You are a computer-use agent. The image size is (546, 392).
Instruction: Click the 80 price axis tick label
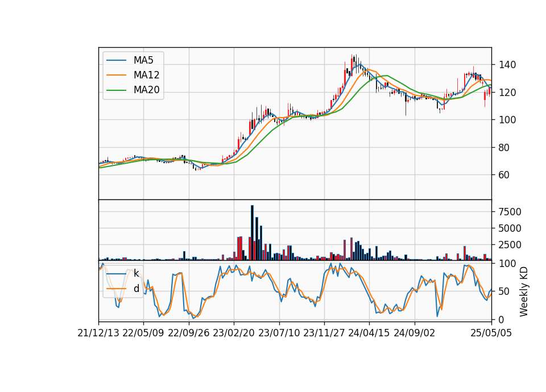tap(504, 148)
